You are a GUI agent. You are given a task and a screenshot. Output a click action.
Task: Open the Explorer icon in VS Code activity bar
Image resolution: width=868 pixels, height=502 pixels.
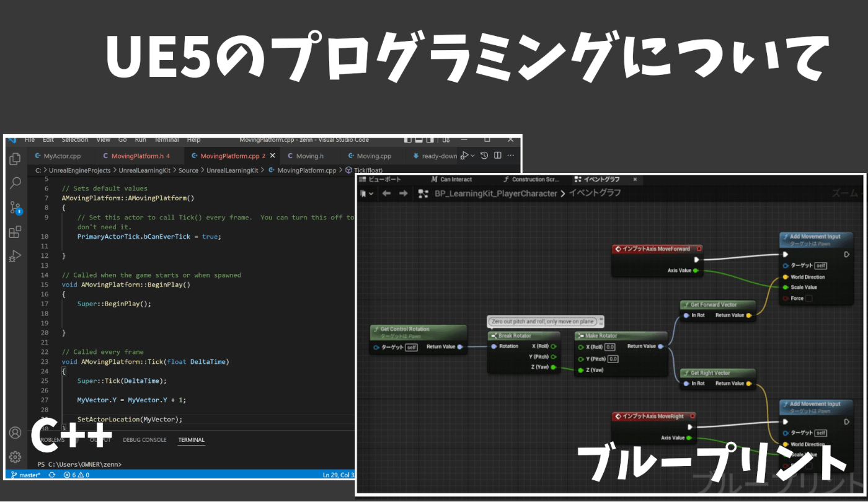15,159
